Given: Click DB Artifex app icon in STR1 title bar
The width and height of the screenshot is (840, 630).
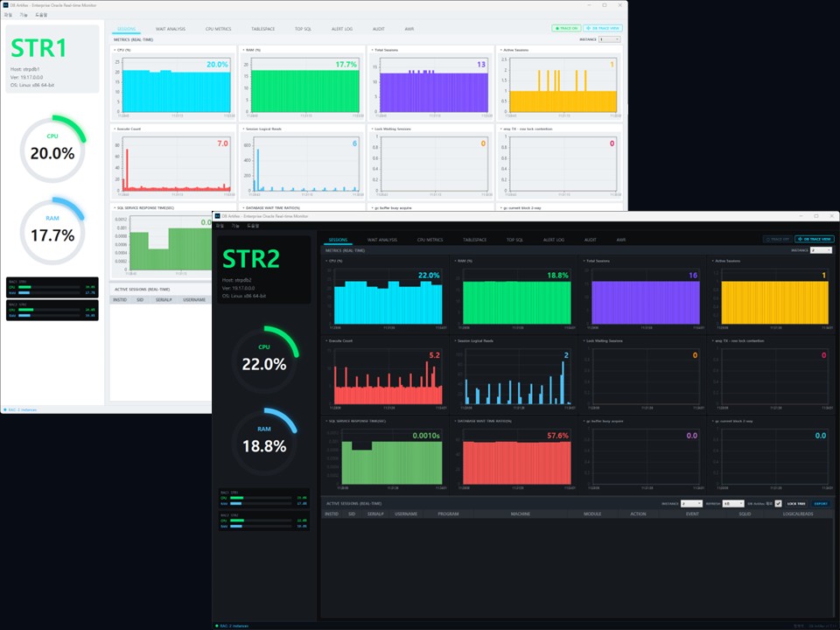Looking at the screenshot, I should click(x=6, y=5).
